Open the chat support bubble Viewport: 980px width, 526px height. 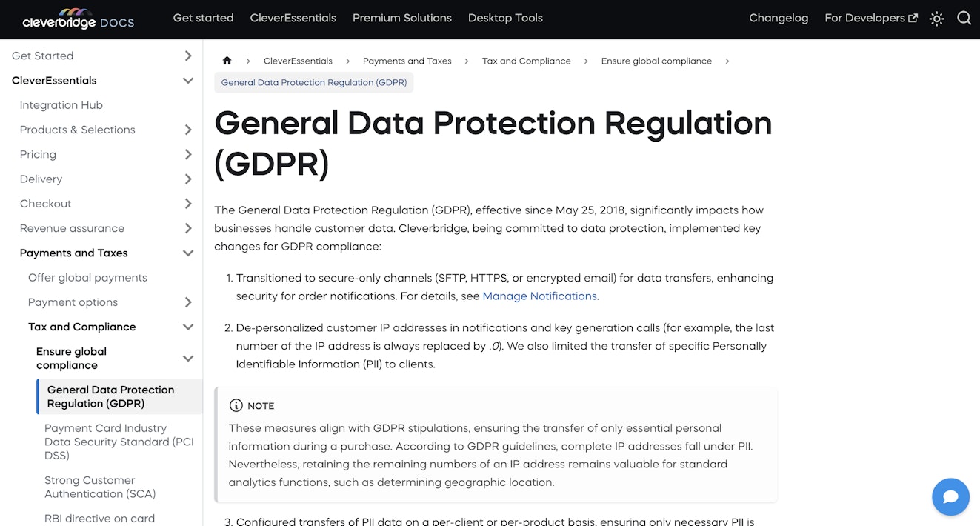950,496
